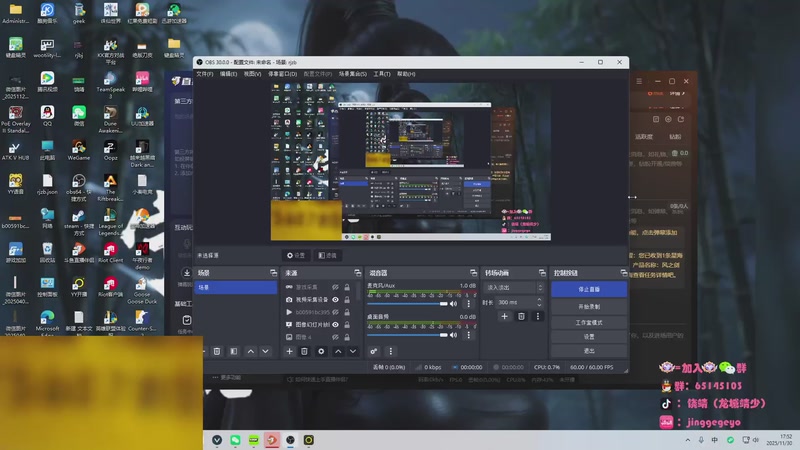
Task: Open scene filters icon in scenes toolbar
Action: [x=234, y=351]
